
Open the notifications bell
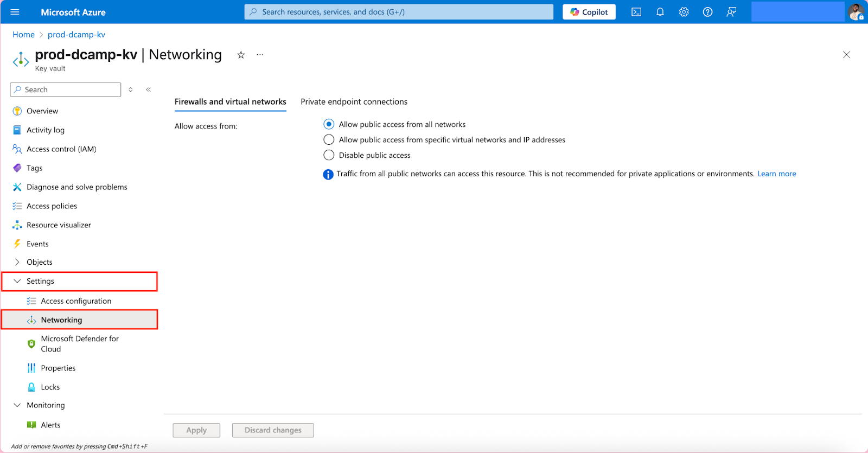coord(660,12)
